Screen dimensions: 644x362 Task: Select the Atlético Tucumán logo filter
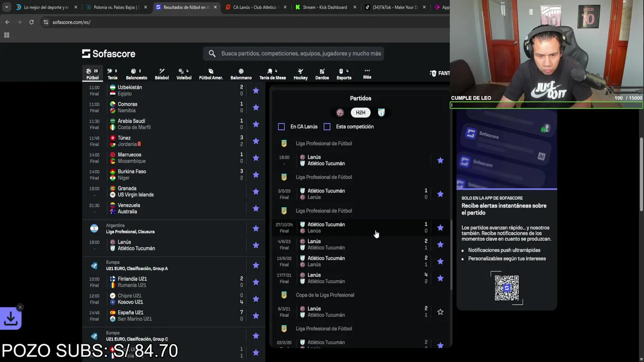point(381,113)
